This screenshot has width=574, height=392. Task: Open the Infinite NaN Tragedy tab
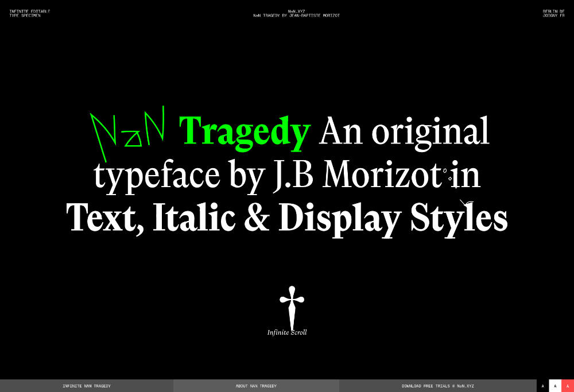(x=87, y=386)
